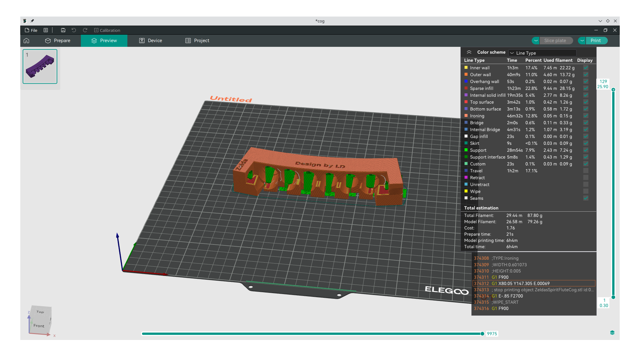Select plate 1 thumbnail
Viewport: 640px width, 364px height.
pyautogui.click(x=40, y=66)
